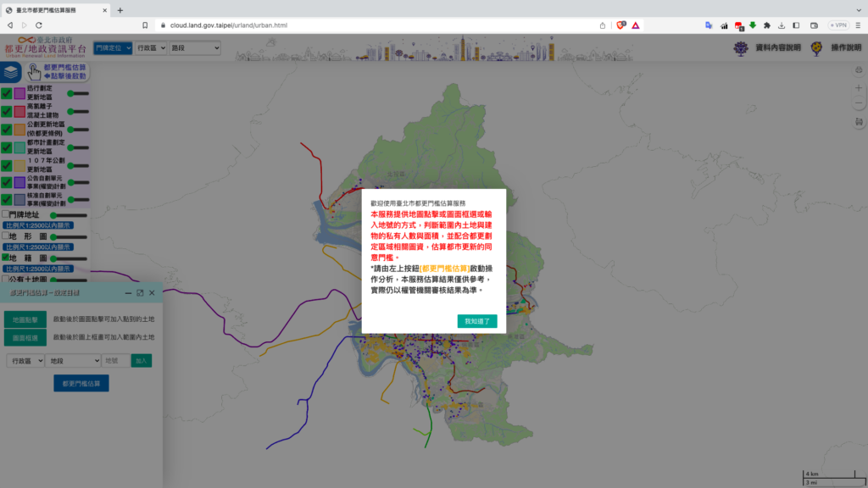Uncheck the 公告自劃單元事業(權變)計劃 layer
Screen dimensions: 868x488
tap(6, 182)
